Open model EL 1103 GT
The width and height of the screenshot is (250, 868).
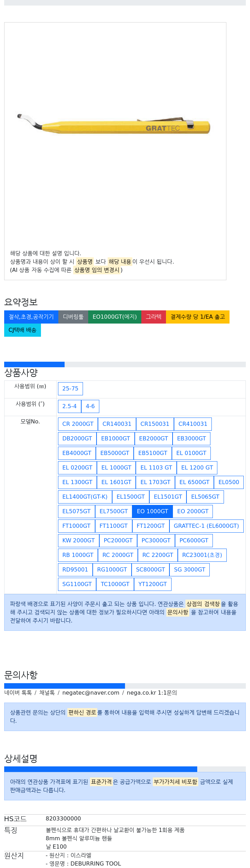[156, 468]
